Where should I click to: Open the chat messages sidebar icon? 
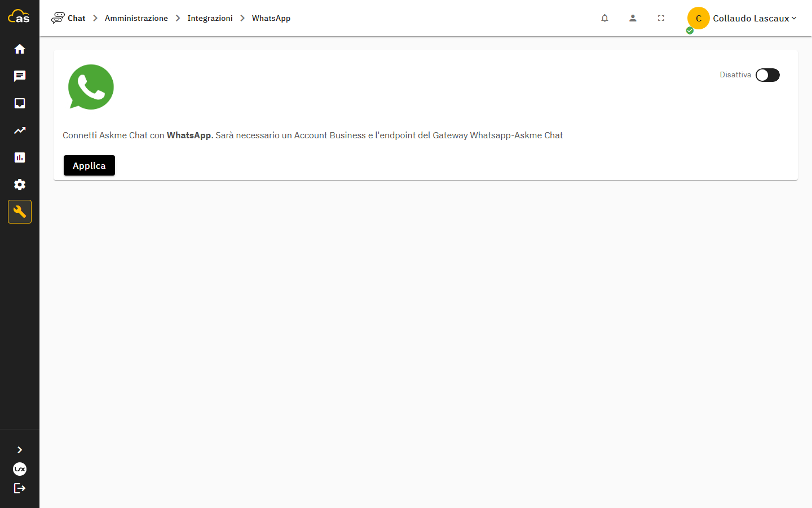20,76
